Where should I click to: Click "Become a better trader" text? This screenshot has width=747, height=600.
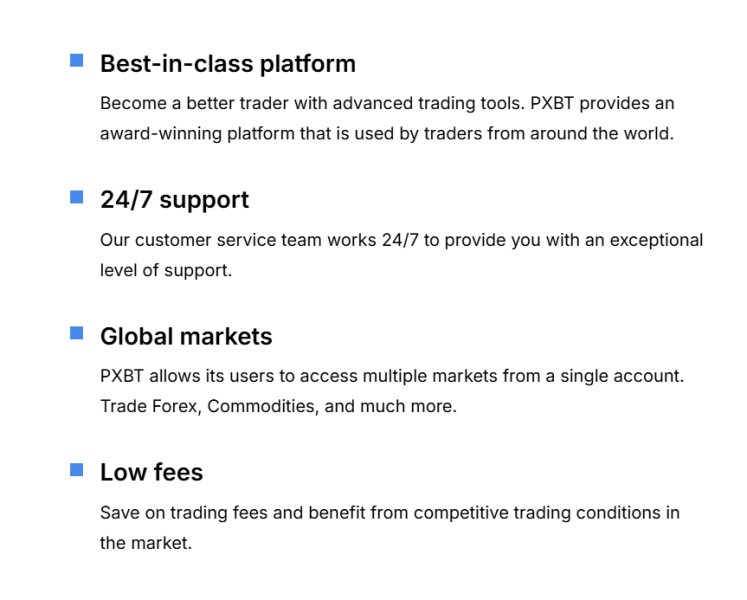point(187,103)
